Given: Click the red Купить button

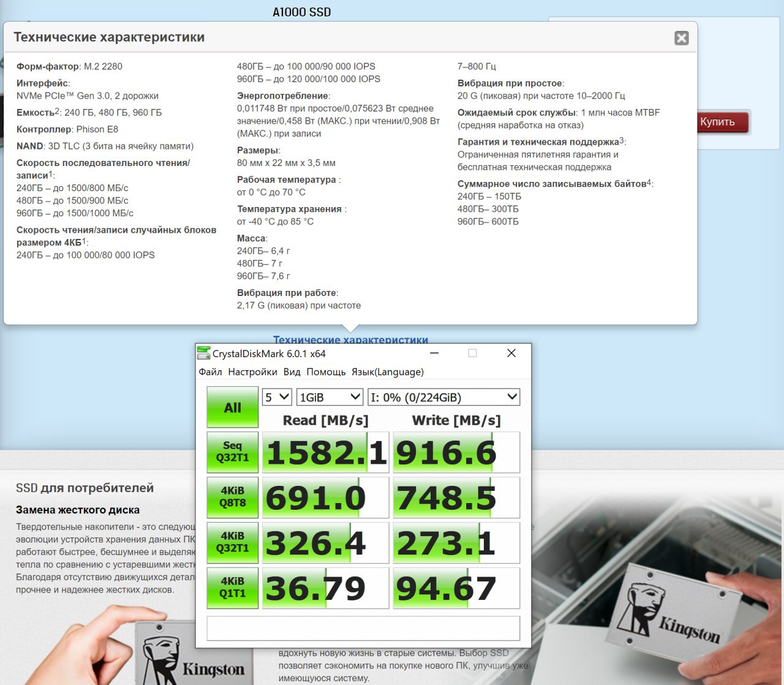Looking at the screenshot, I should click(x=723, y=122).
